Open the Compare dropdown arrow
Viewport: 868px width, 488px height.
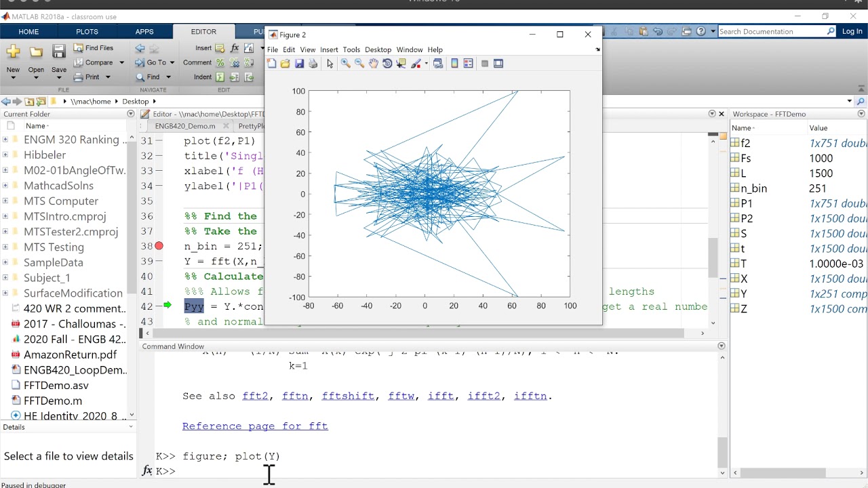122,62
